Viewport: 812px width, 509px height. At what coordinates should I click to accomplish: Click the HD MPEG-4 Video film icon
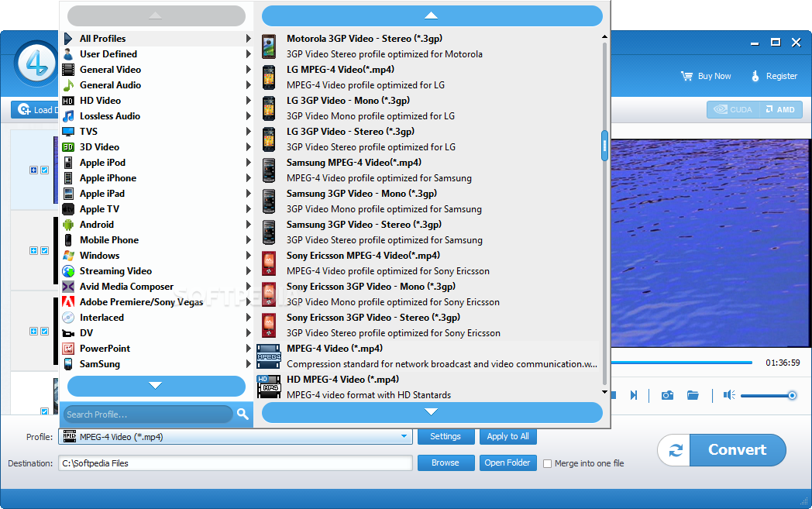click(269, 387)
